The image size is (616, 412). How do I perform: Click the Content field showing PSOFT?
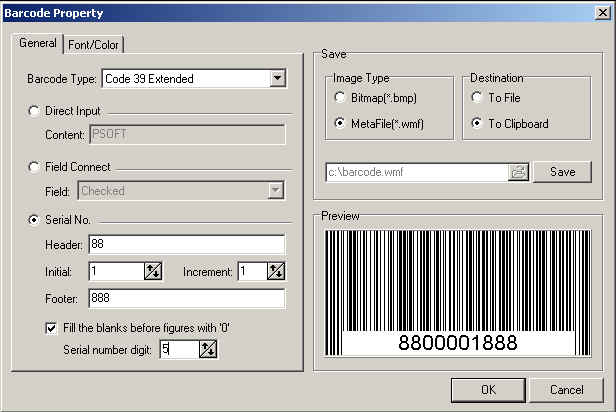click(x=187, y=134)
